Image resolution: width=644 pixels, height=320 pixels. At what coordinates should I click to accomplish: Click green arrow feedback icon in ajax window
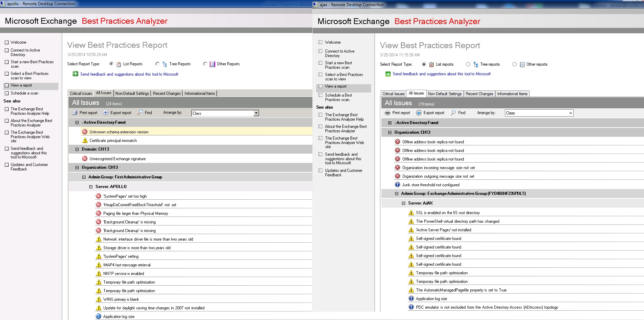click(x=388, y=74)
